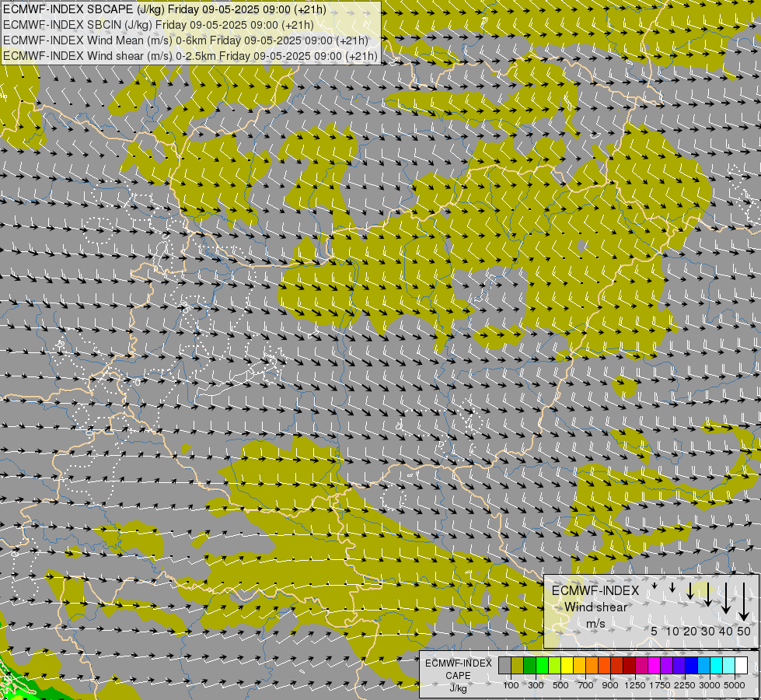Viewport: 761px width, 700px height.
Task: Click the 40 m/s wind shear legend arrow
Action: 725,598
